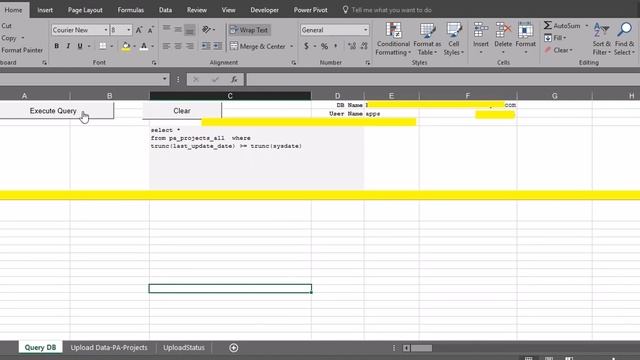The width and height of the screenshot is (640, 360).
Task: Open the Page Layout tab
Action: pos(85,10)
